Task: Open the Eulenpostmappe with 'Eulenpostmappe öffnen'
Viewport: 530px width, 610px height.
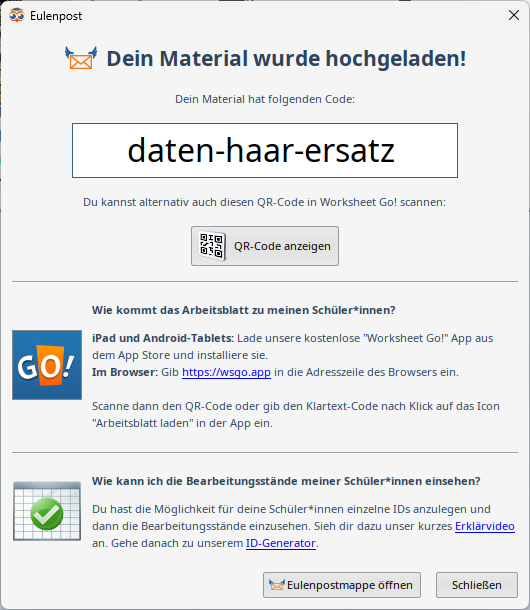Action: click(x=342, y=585)
